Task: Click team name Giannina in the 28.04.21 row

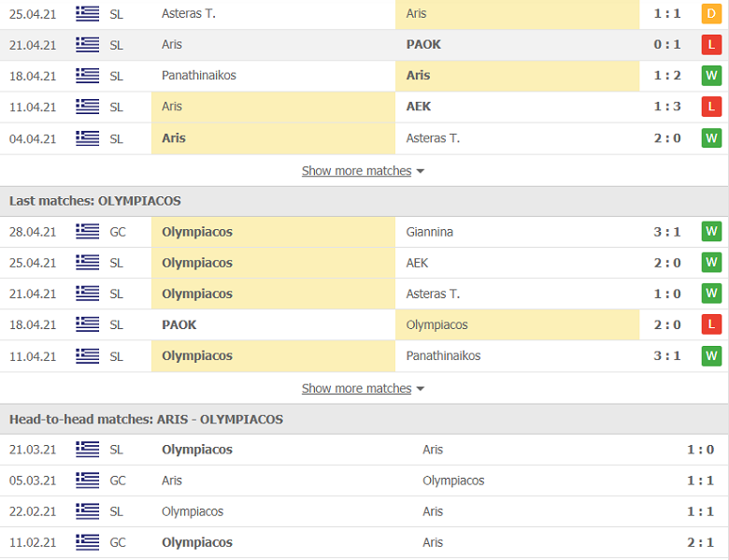Action: pos(430,232)
